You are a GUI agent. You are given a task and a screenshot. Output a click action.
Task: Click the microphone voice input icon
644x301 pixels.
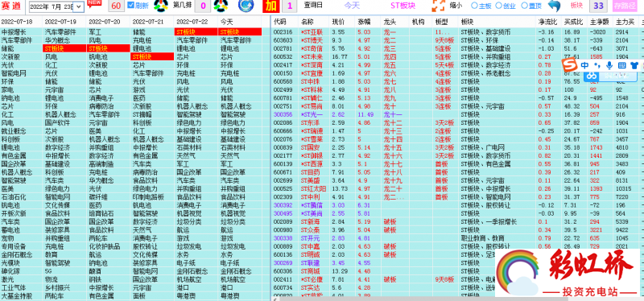point(609,65)
